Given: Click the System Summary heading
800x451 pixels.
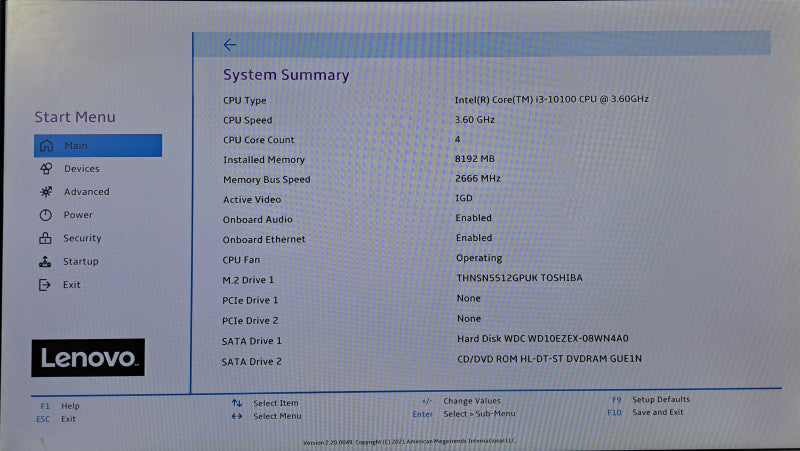Looking at the screenshot, I should point(286,75).
